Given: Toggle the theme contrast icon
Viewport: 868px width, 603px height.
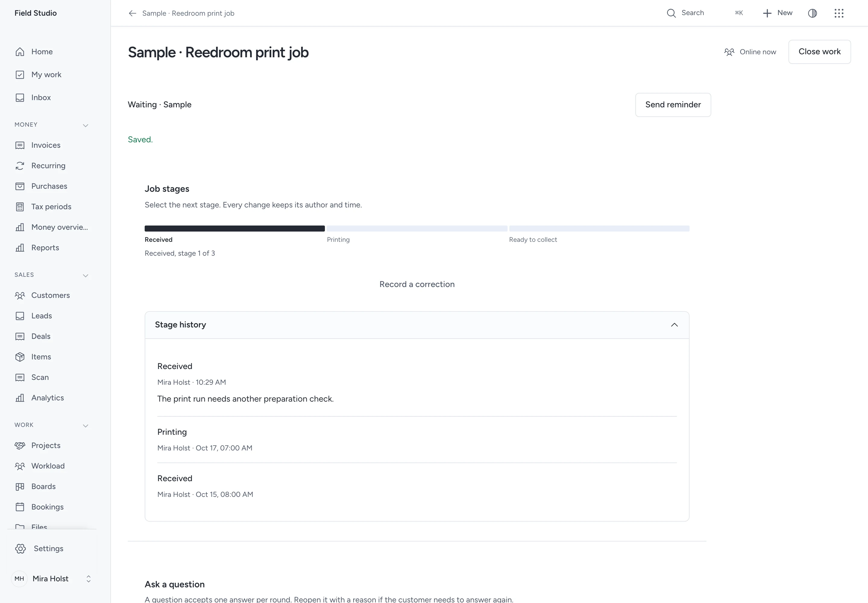Looking at the screenshot, I should point(813,13).
